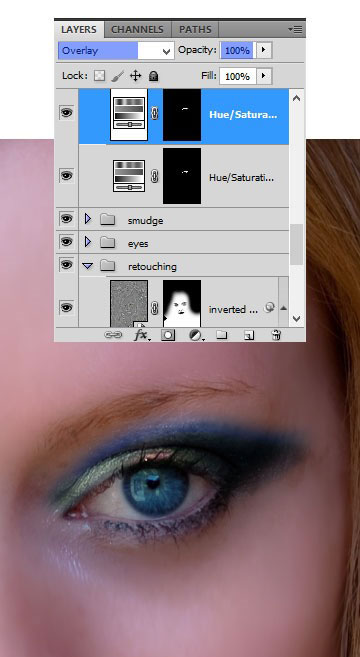The width and height of the screenshot is (360, 657).
Task: Select the retouching group folder icon
Action: 108,265
